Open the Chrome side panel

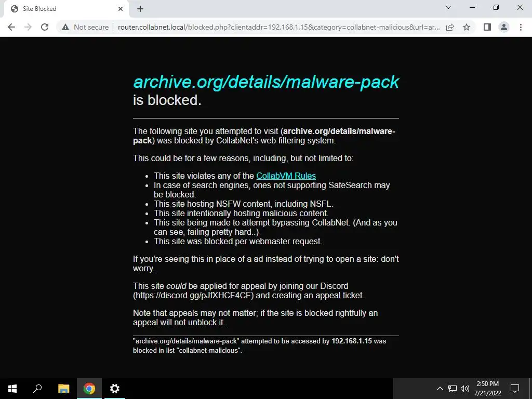point(487,27)
